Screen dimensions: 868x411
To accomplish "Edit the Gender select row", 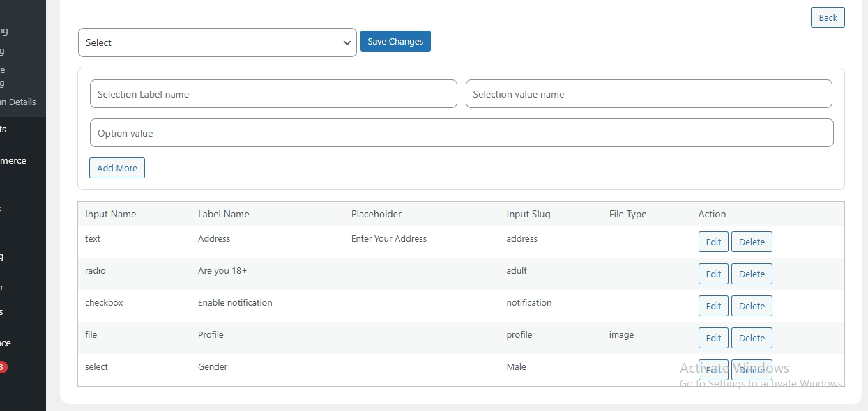I will click(x=713, y=370).
